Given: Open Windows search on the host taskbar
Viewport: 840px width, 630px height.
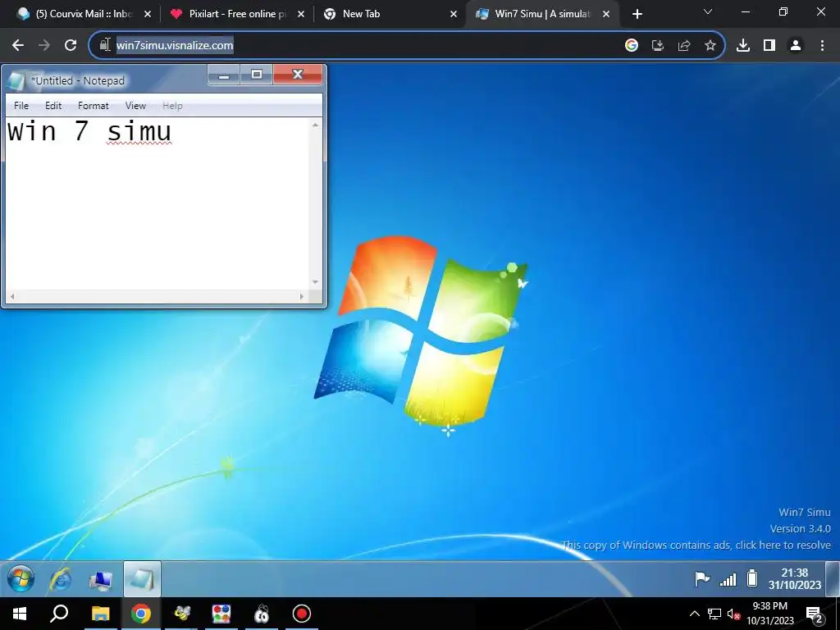Looking at the screenshot, I should click(x=59, y=614).
